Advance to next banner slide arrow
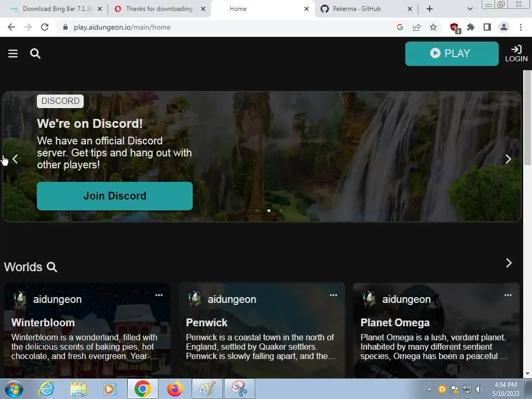This screenshot has height=399, width=532. [x=508, y=159]
